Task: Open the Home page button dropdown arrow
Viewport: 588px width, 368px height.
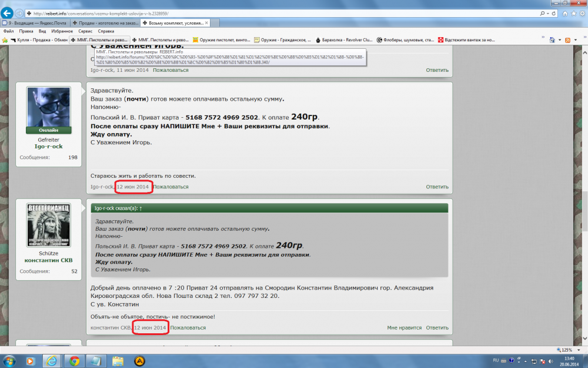Action: [560, 40]
